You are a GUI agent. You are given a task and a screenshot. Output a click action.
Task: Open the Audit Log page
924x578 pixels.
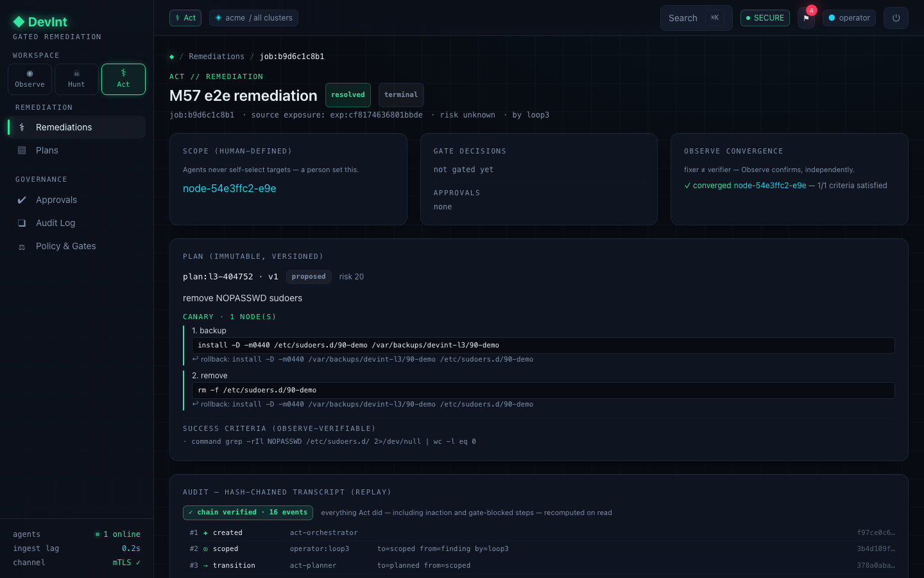(76, 223)
